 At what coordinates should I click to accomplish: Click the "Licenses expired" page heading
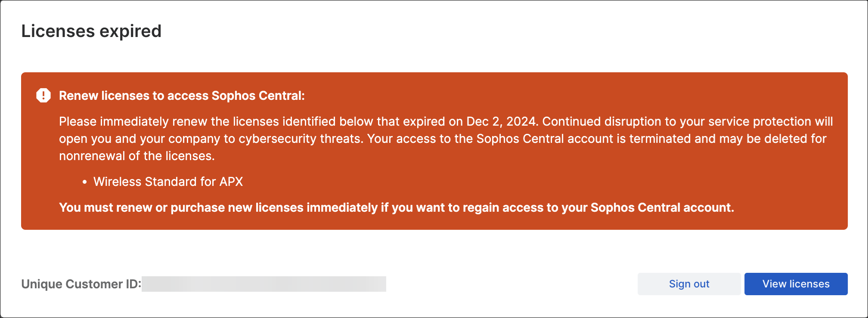(x=91, y=31)
